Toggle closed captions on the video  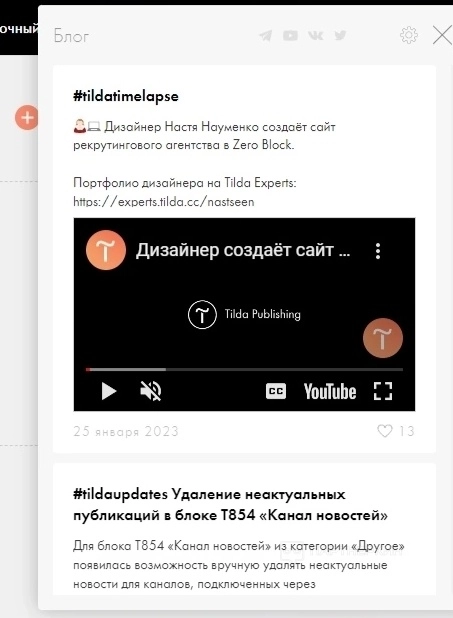276,391
